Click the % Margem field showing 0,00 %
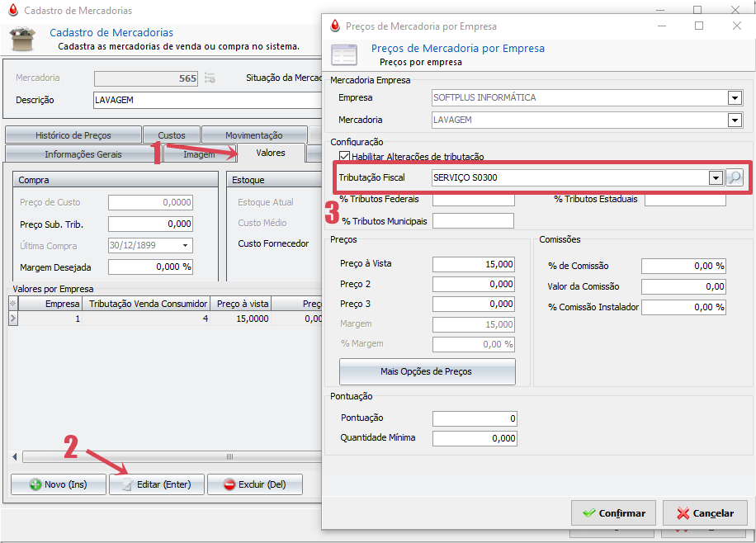This screenshot has height=543, width=756. click(x=474, y=345)
